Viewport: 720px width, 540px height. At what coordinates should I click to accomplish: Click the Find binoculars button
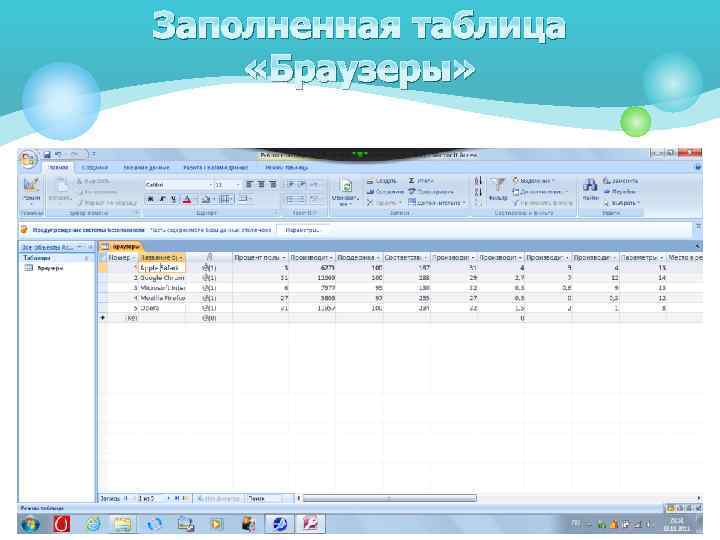tap(591, 190)
